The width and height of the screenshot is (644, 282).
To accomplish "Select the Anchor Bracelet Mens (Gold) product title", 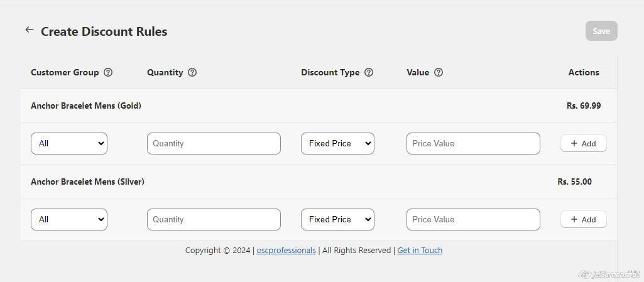I will pyautogui.click(x=86, y=106).
